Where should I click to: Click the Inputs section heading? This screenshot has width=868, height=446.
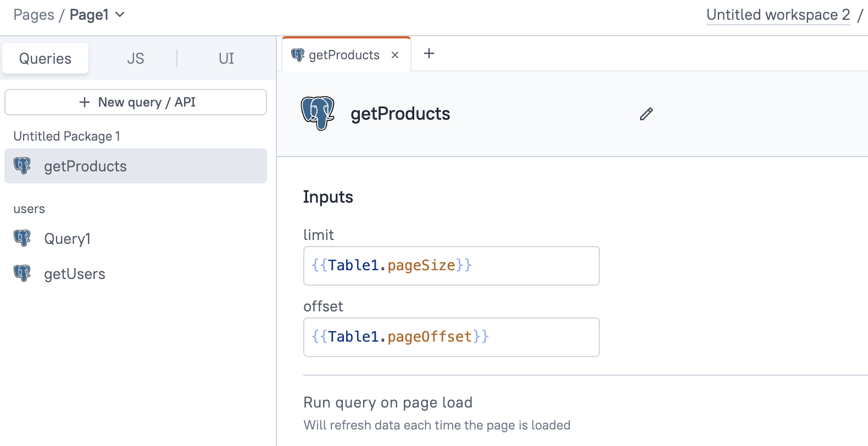[x=328, y=197]
